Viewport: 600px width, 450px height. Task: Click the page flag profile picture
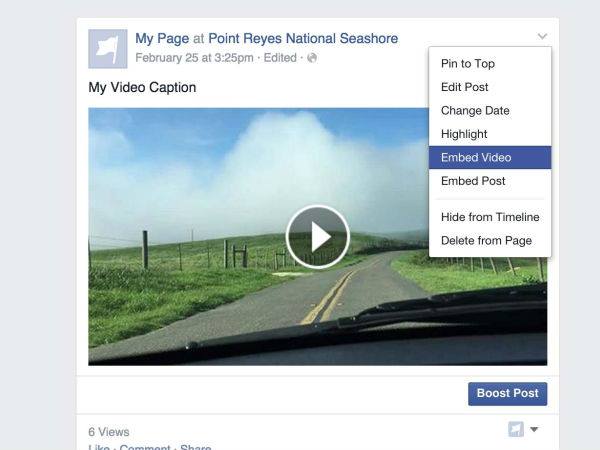108,49
